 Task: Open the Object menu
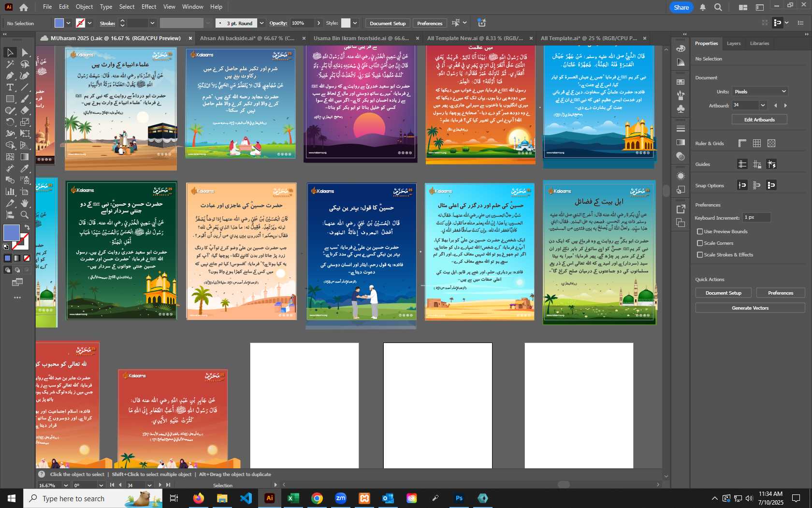point(84,7)
